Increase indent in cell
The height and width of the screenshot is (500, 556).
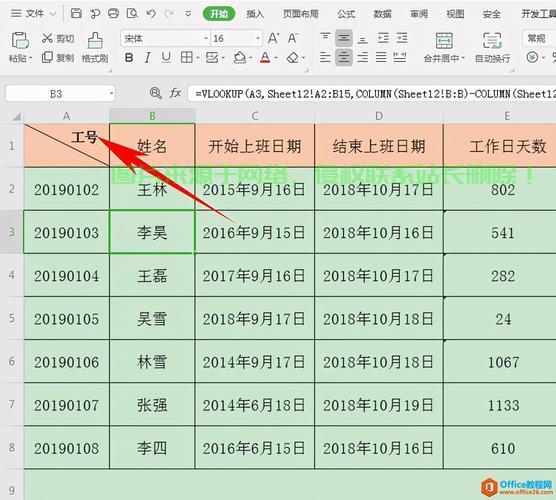(402, 38)
